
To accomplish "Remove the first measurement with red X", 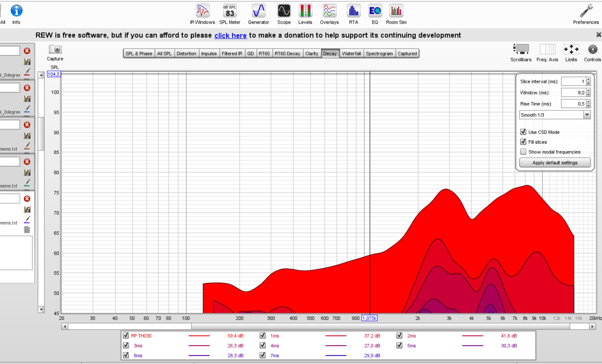I will 27,51.
